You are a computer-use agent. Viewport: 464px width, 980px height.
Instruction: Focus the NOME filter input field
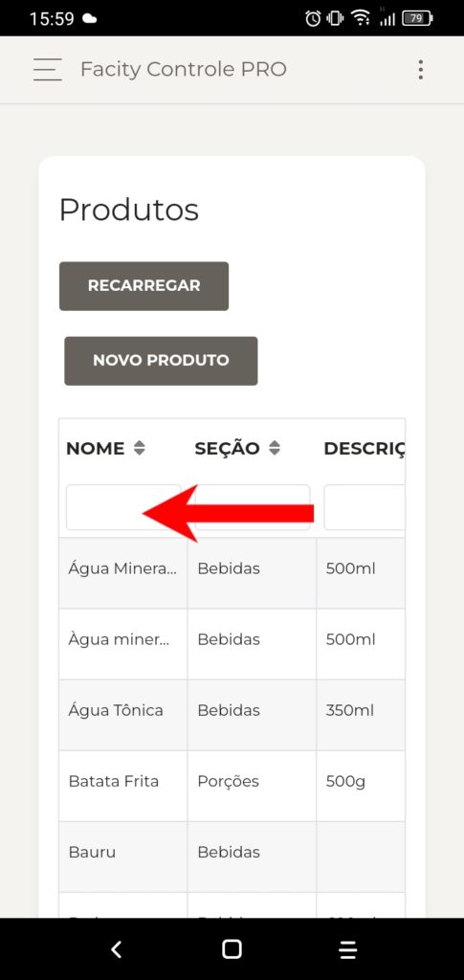123,507
